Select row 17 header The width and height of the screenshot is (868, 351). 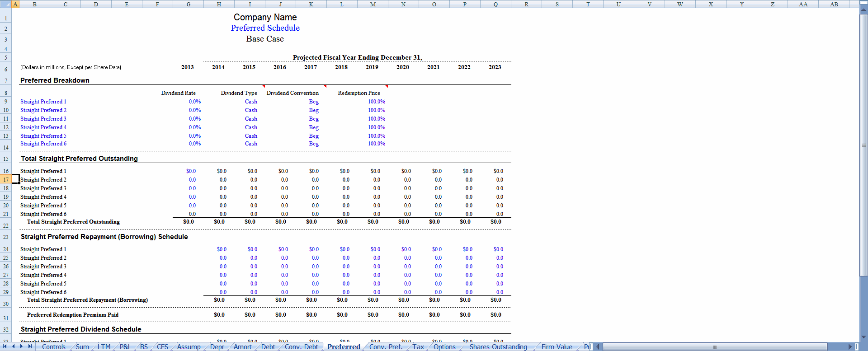click(6, 180)
